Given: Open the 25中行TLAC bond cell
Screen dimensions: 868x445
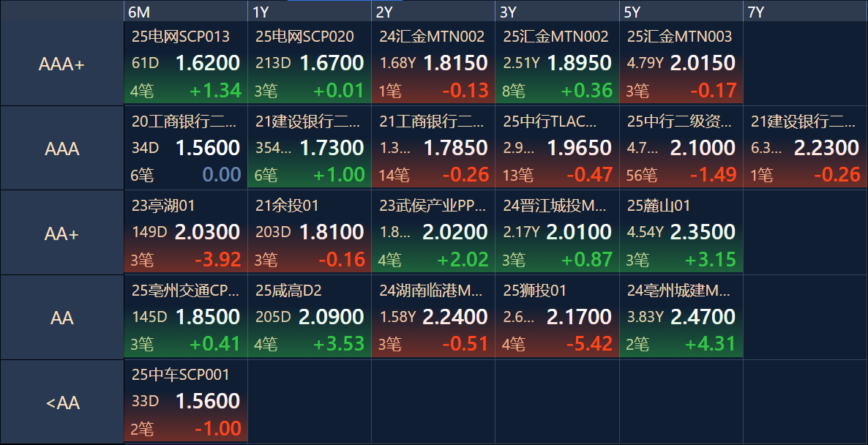Looking at the screenshot, I should point(558,148).
